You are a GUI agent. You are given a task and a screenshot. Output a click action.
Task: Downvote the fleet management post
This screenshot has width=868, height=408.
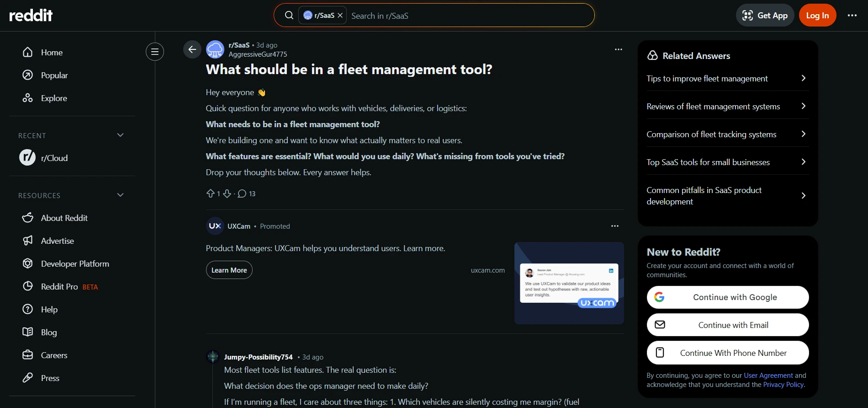coord(227,193)
